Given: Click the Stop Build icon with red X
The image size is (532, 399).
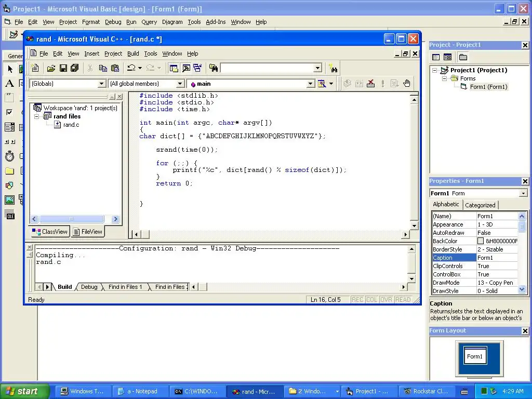Looking at the screenshot, I should pyautogui.click(x=371, y=84).
